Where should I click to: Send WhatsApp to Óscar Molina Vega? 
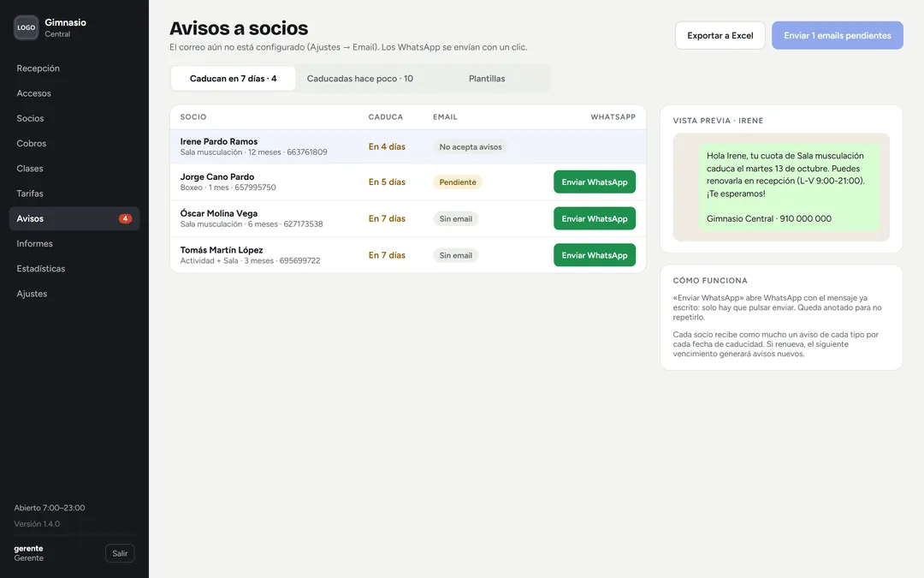tap(595, 218)
